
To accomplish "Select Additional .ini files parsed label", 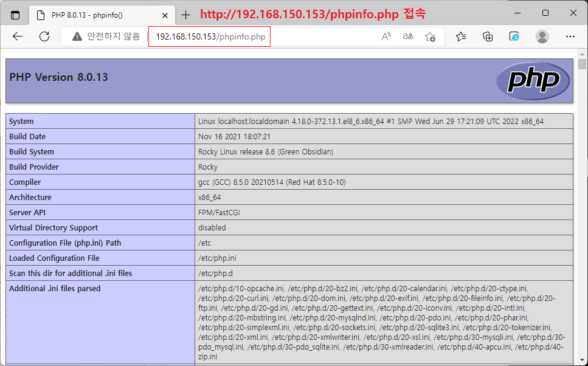I will 55,288.
